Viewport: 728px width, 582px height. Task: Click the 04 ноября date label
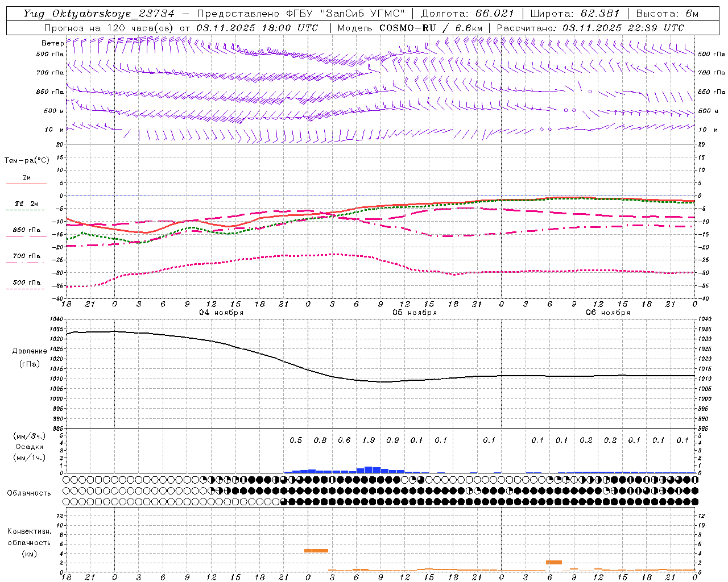[x=221, y=312]
